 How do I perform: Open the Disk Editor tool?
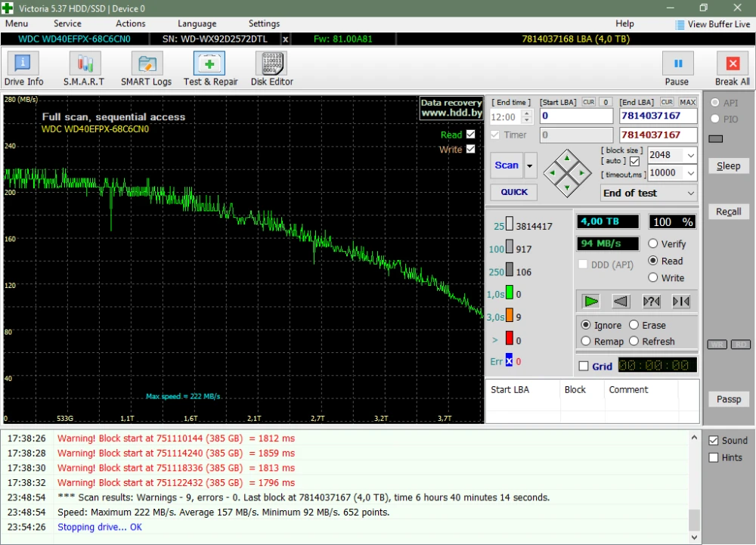coord(271,69)
